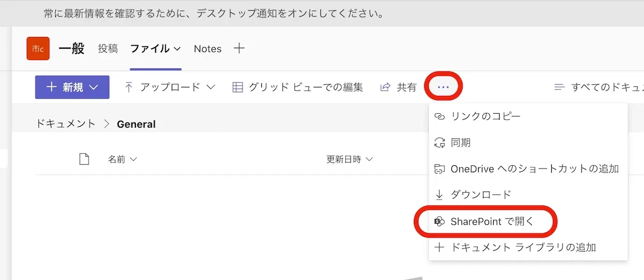Select グリッド ビューでの編集
Image resolution: width=644 pixels, height=280 pixels.
click(x=298, y=87)
